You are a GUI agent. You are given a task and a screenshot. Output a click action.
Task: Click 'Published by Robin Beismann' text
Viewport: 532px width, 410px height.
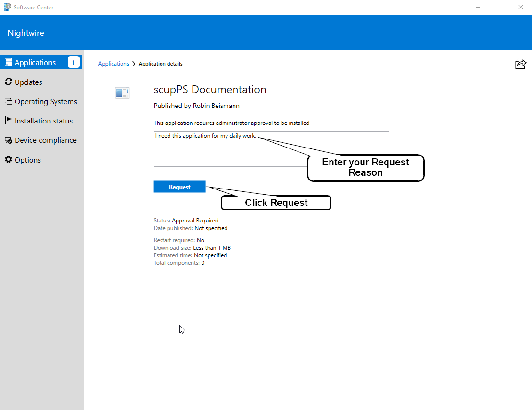coord(196,106)
